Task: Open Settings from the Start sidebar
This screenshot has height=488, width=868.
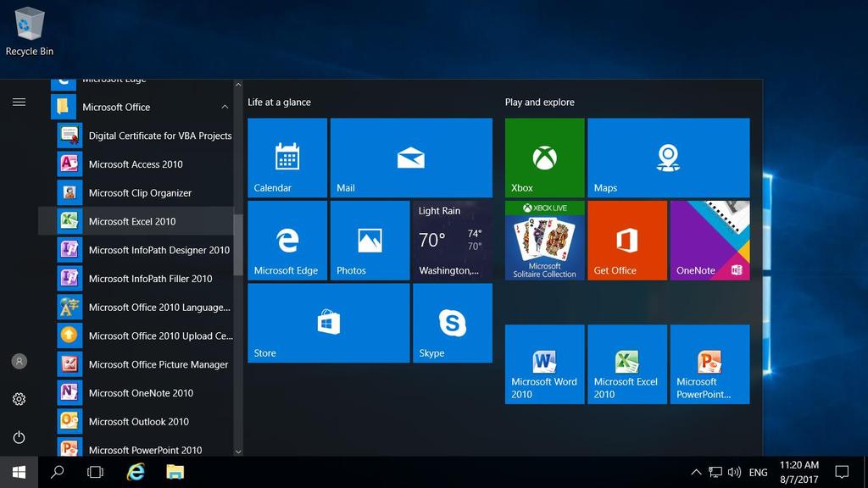Action: pyautogui.click(x=19, y=399)
